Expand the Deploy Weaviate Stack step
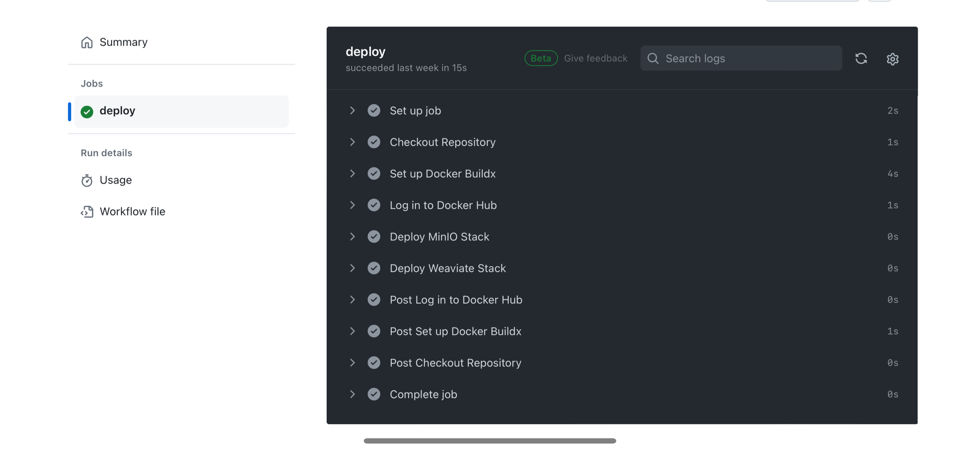 coord(352,268)
